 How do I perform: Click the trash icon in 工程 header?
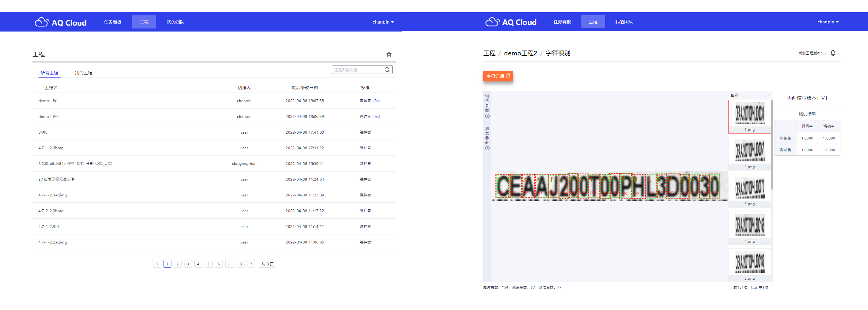(388, 55)
